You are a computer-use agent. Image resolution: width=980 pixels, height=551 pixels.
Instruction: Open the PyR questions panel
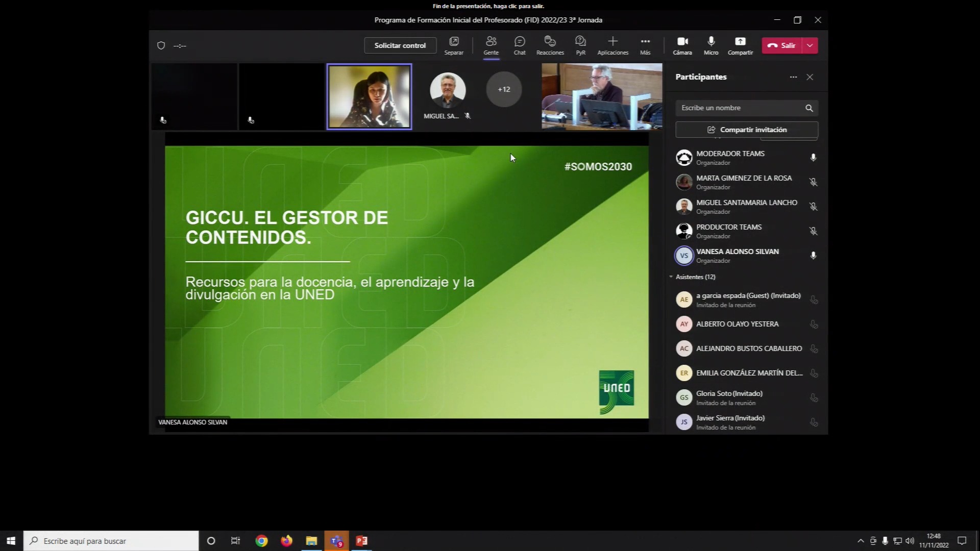click(x=580, y=45)
